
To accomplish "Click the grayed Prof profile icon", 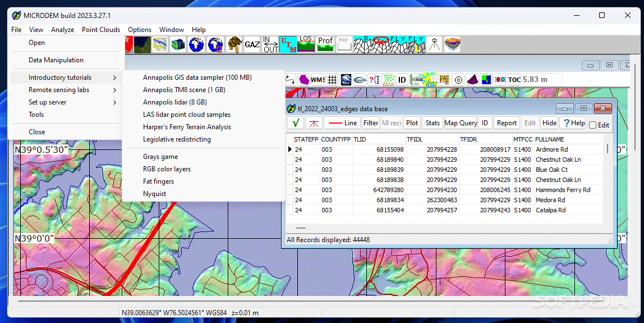I will (344, 44).
